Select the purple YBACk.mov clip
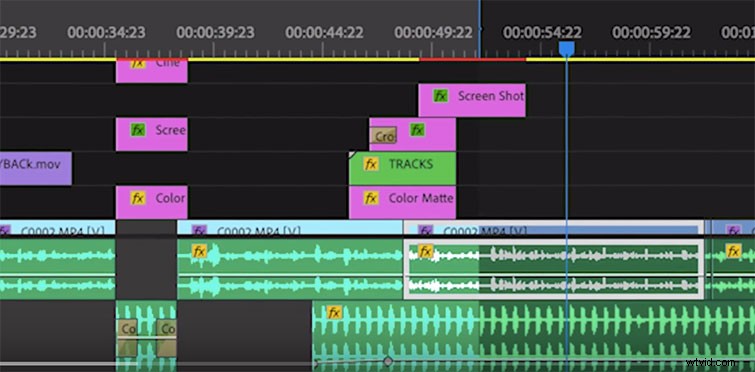The image size is (755, 372). point(36,168)
